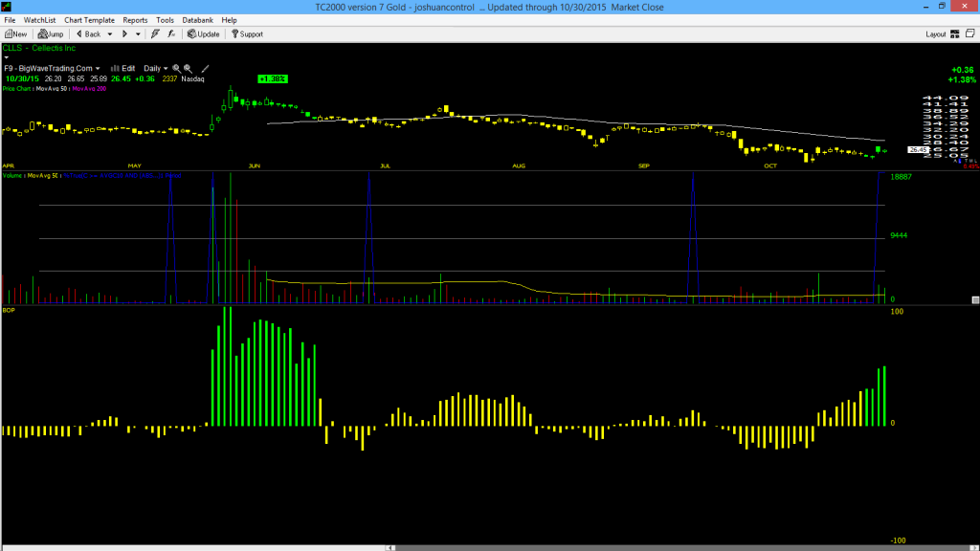Screen dimensions: 980x551
Task: Click the New toolbar button
Action: tap(15, 34)
